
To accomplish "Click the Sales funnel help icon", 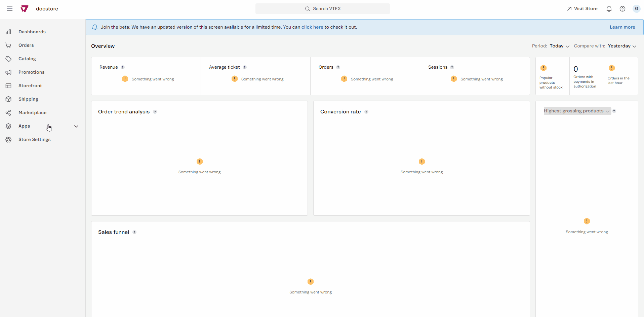I will click(134, 232).
